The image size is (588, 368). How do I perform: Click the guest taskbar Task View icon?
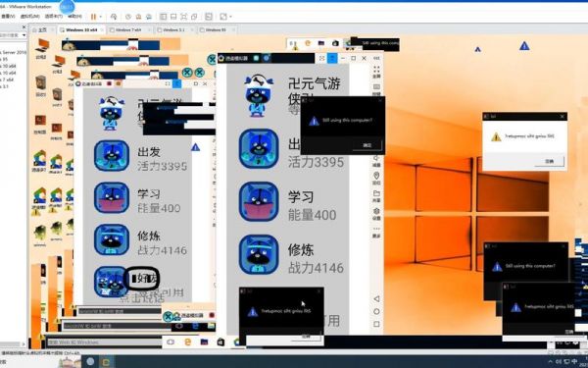171,342
